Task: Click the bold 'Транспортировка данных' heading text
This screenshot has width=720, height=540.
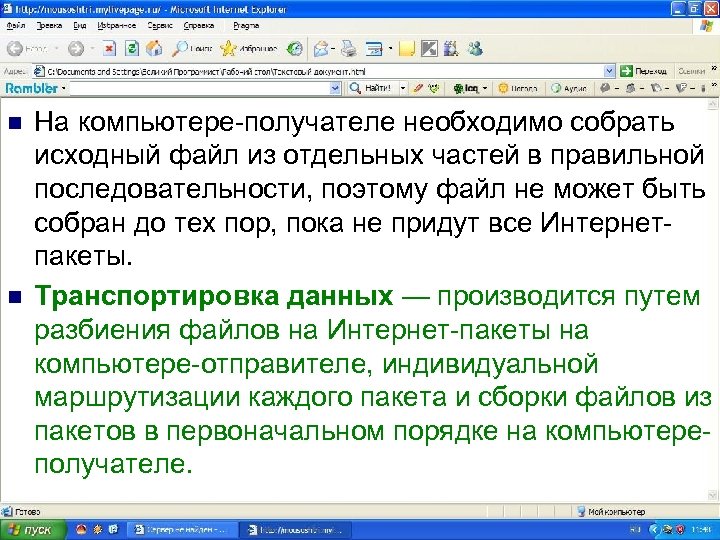Action: click(x=214, y=296)
